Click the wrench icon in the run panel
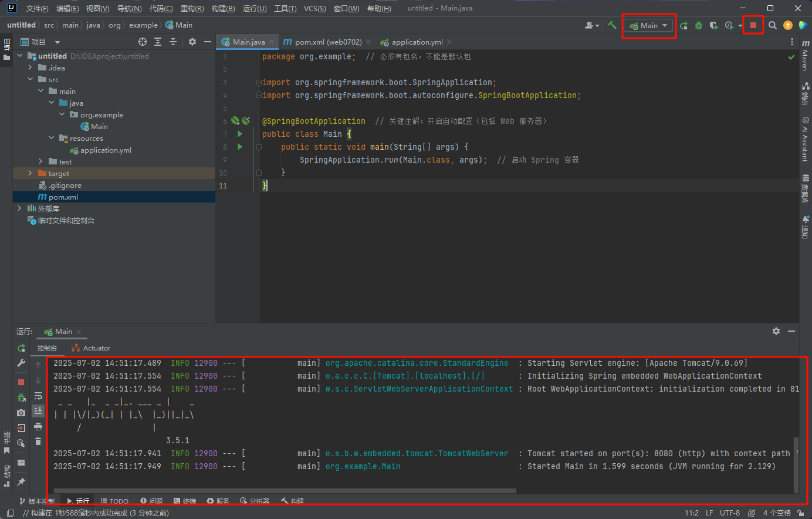 pos(21,363)
